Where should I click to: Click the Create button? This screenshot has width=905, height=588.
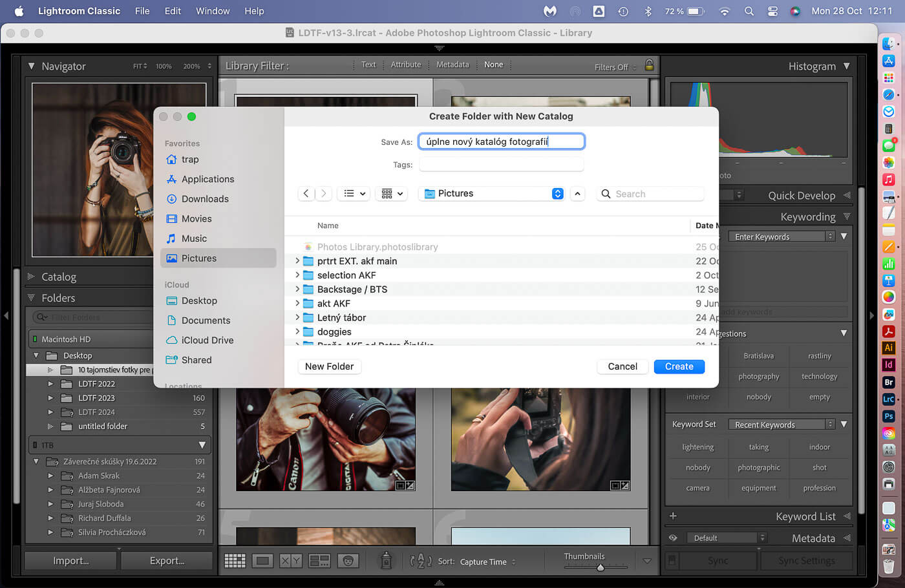click(x=679, y=366)
